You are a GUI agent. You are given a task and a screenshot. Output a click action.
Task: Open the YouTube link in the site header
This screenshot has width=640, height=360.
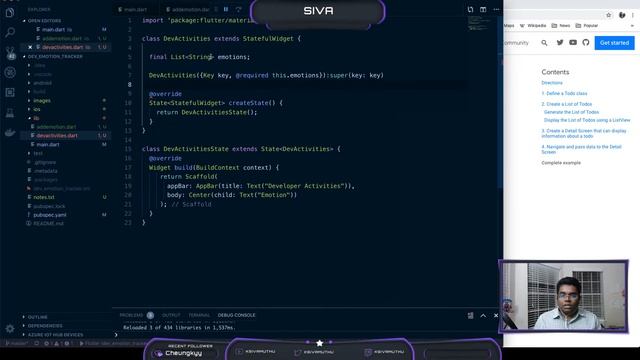click(573, 42)
